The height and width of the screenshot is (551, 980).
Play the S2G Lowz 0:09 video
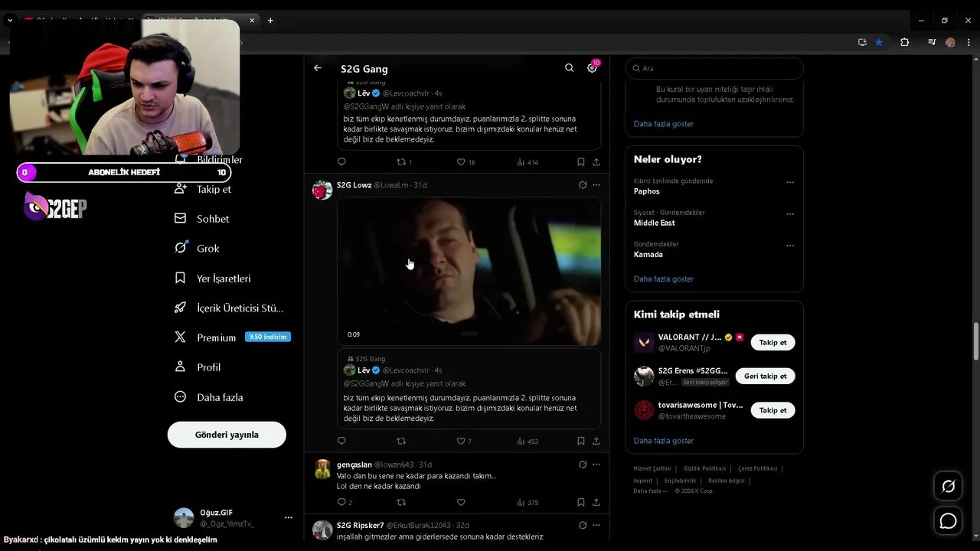tap(469, 271)
